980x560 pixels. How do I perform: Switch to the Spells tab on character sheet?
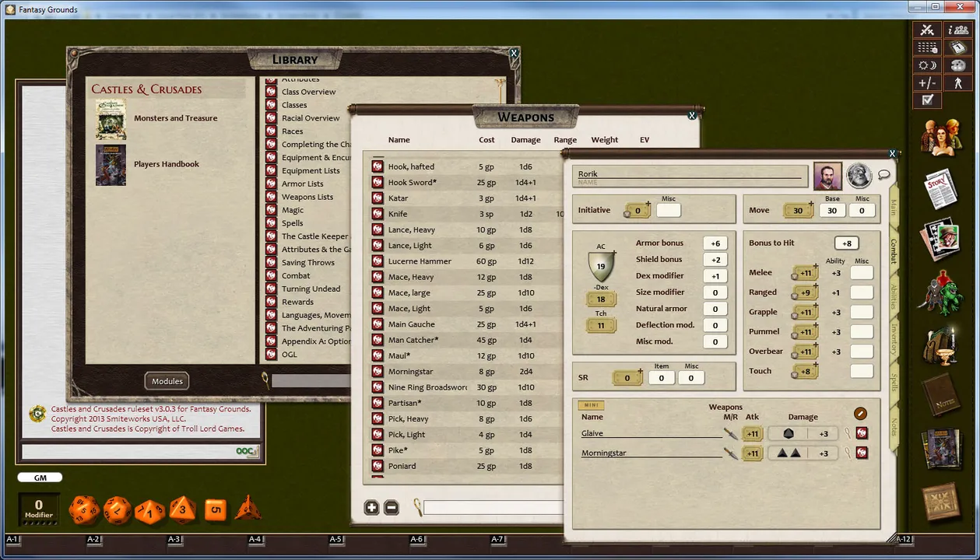[x=894, y=383]
